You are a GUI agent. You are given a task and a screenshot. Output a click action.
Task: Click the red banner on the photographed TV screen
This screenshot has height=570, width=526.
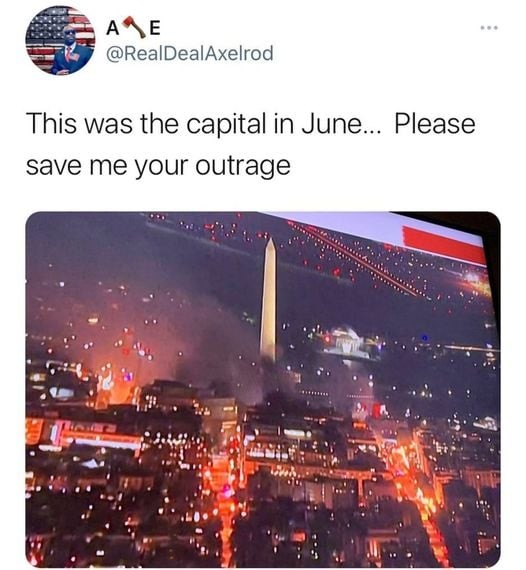coord(443,244)
